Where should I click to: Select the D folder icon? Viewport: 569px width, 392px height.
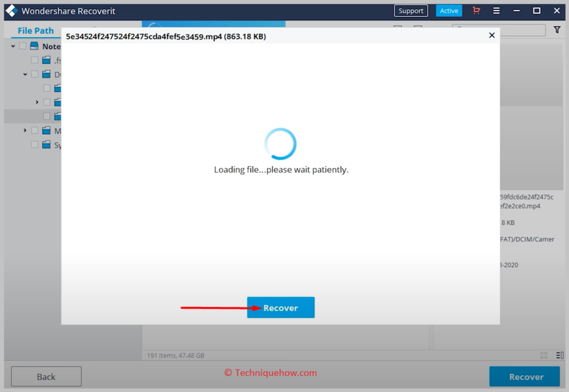[46, 74]
